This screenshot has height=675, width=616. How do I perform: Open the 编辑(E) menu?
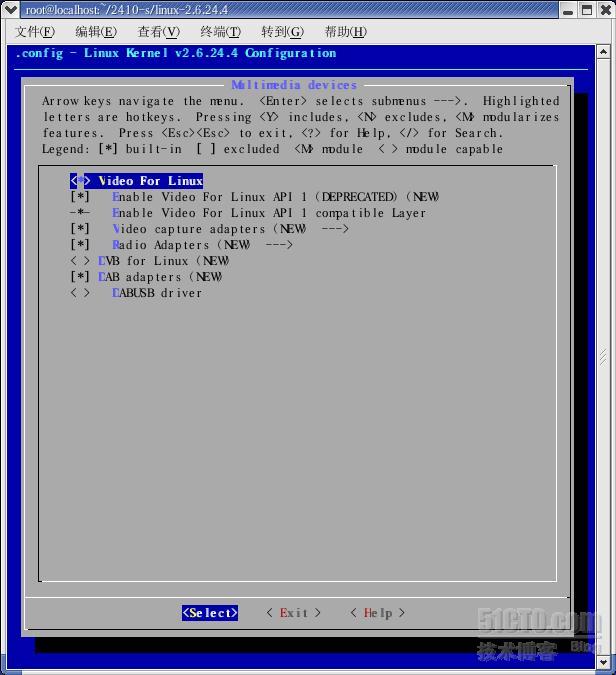96,32
